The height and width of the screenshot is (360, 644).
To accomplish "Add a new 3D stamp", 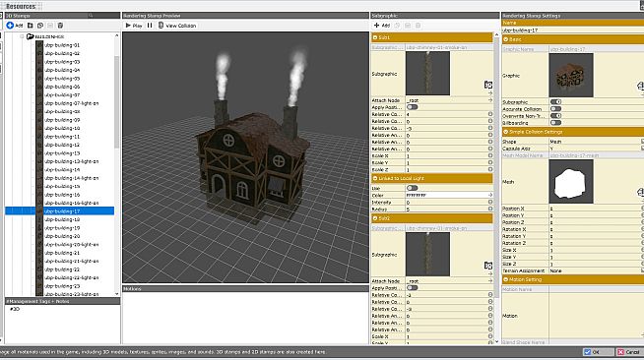I will [x=15, y=26].
